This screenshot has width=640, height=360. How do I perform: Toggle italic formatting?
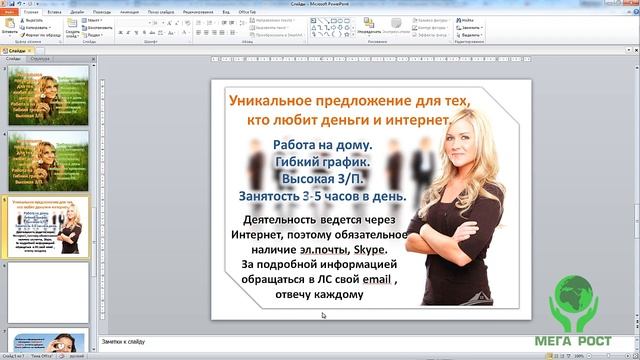(x=128, y=33)
